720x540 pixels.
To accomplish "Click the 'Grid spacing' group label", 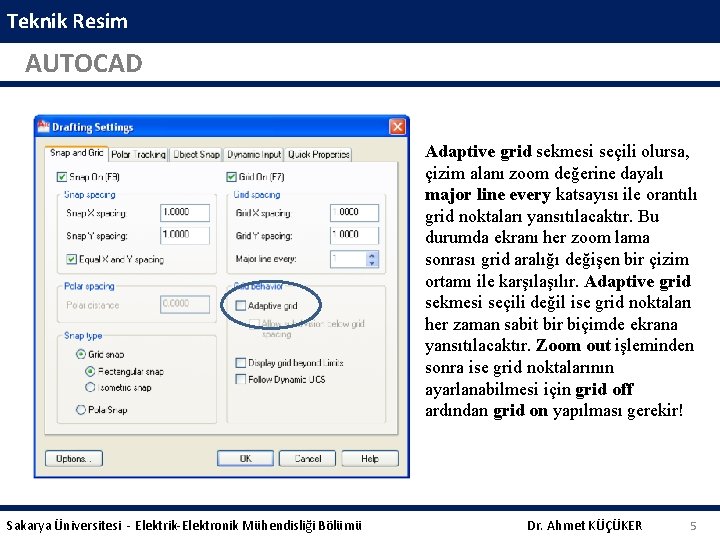I will pos(257,195).
